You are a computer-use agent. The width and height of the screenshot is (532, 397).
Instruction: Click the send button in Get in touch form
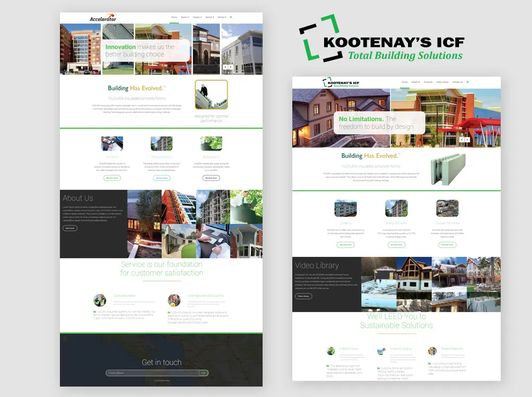[203, 373]
